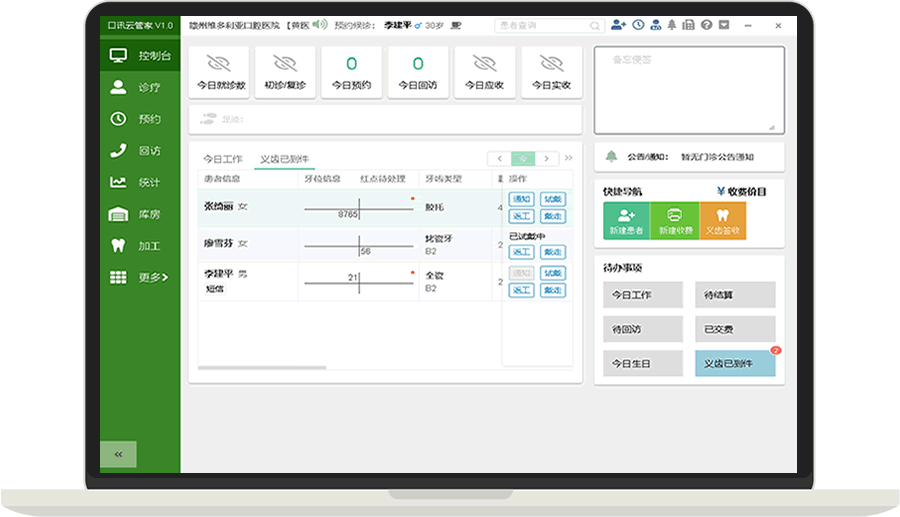Open 加工 tooth processing in sidebar
The width and height of the screenshot is (900, 517).
pyautogui.click(x=140, y=245)
